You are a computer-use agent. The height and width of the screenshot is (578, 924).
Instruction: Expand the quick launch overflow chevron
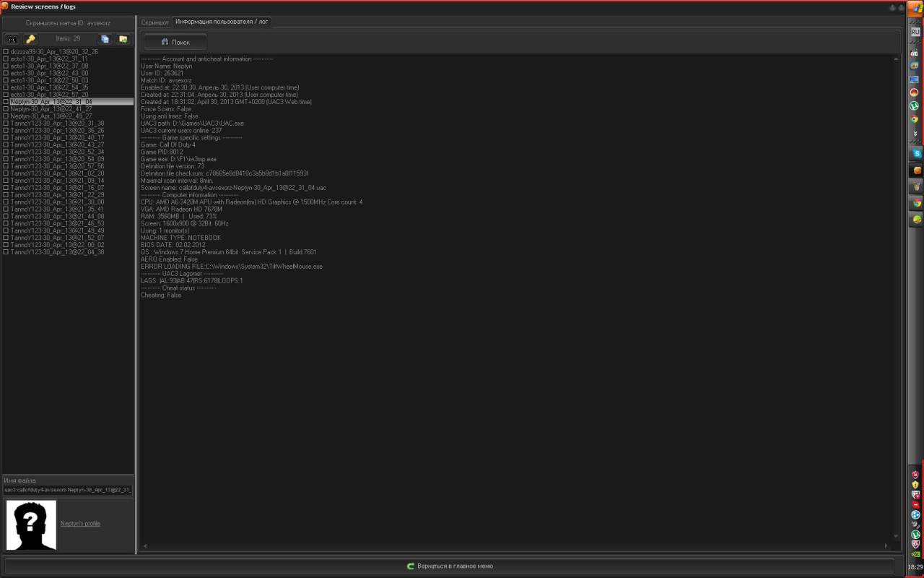(x=915, y=134)
